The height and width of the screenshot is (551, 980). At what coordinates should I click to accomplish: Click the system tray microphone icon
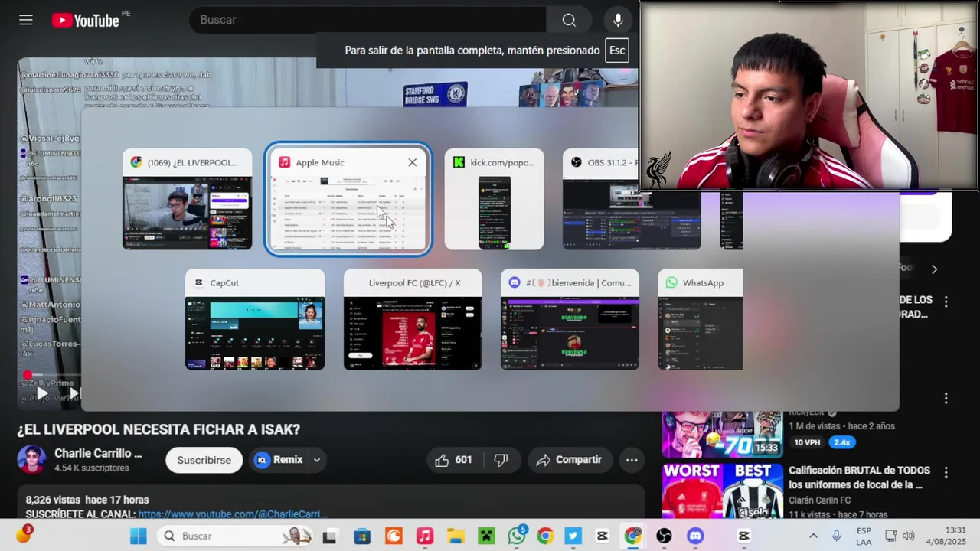[837, 536]
